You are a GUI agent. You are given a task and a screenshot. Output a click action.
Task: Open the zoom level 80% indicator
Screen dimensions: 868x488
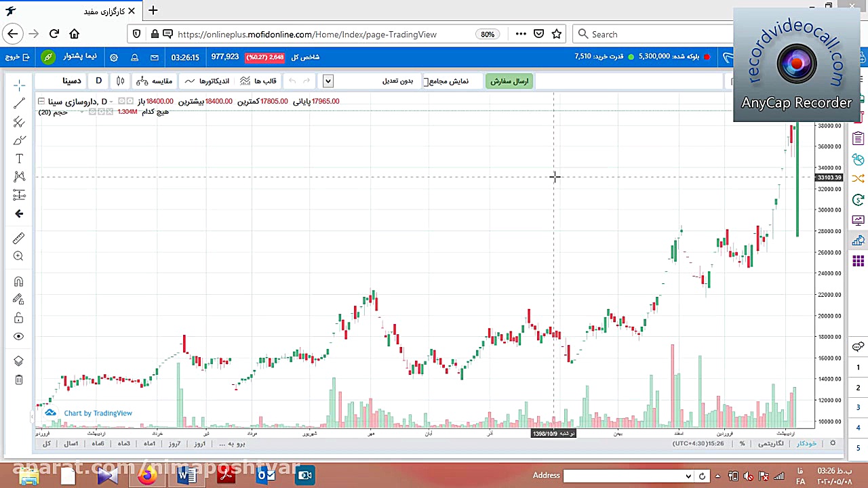[488, 35]
